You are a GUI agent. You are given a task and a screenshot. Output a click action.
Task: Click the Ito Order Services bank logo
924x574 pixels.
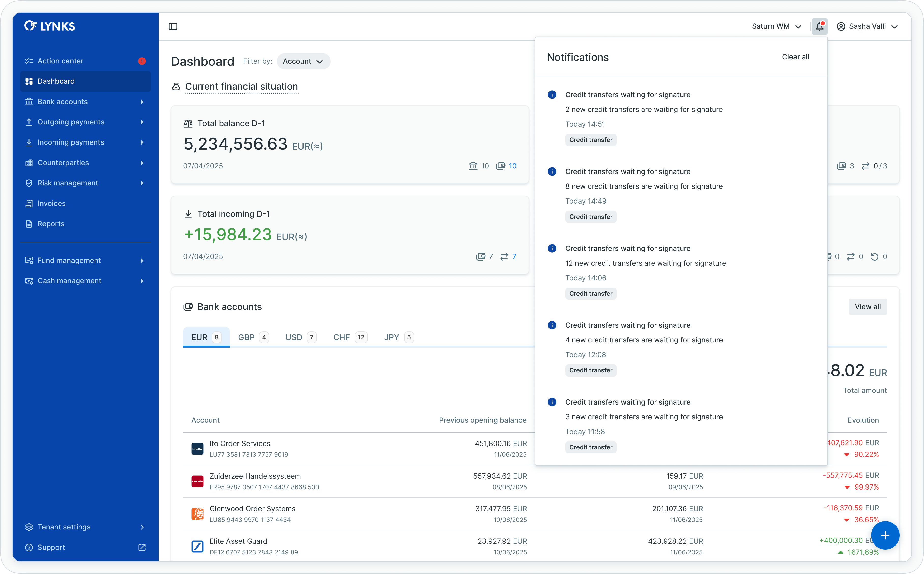click(x=197, y=449)
